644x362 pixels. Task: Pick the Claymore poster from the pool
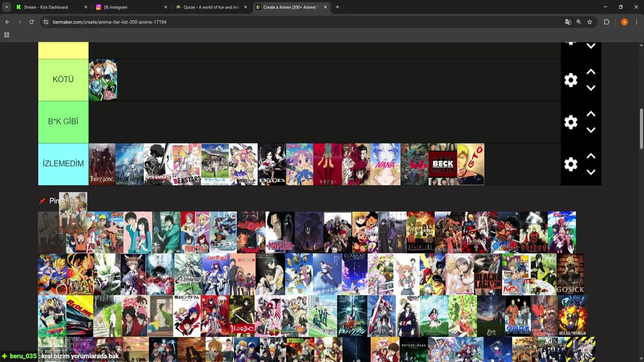pyautogui.click(x=188, y=274)
